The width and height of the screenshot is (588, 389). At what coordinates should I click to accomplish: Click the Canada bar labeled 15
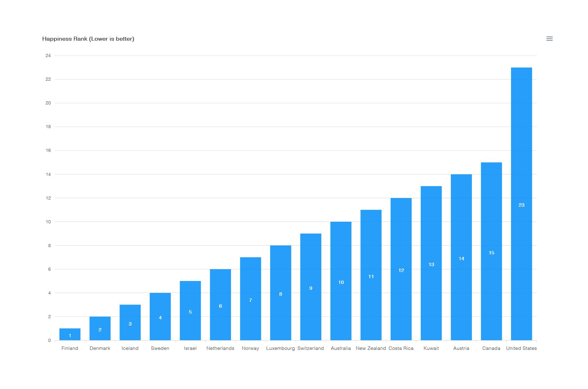point(491,251)
